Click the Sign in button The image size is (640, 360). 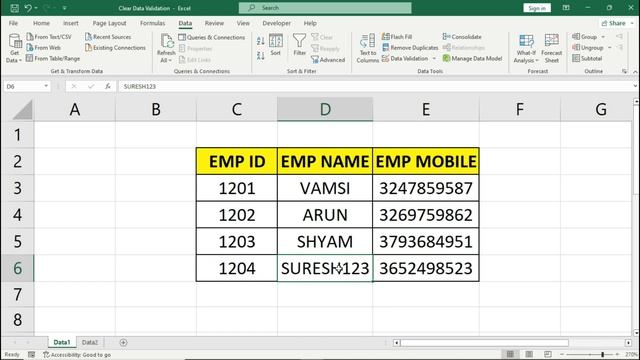537,8
